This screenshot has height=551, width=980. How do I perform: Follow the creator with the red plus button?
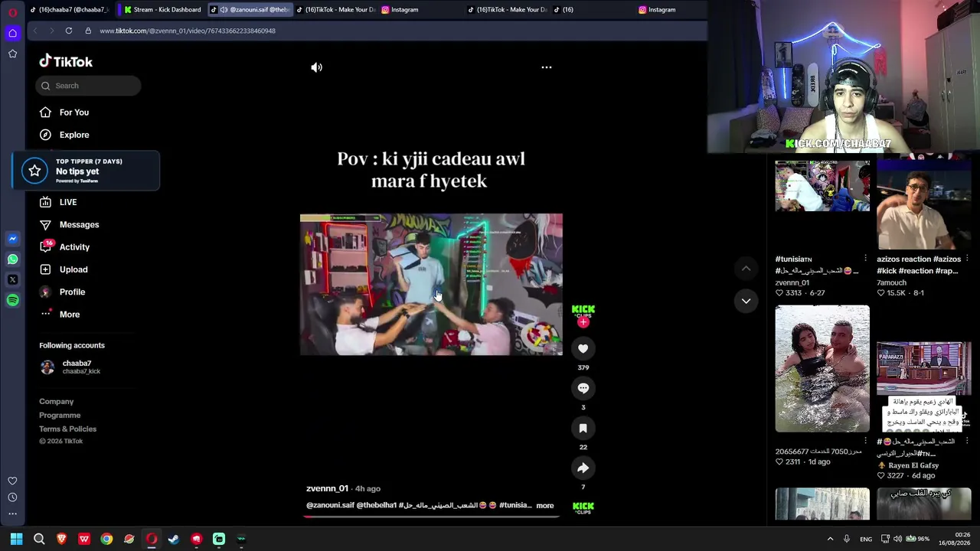[x=583, y=323]
